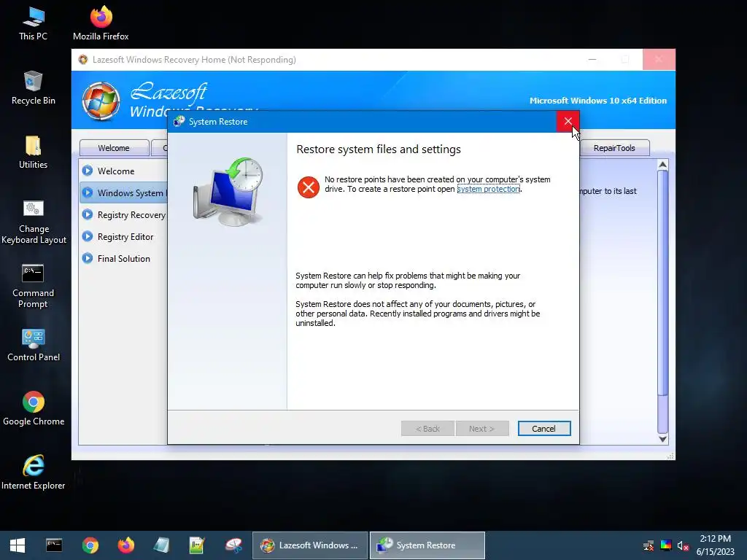Click the System Restore title icon

(179, 122)
